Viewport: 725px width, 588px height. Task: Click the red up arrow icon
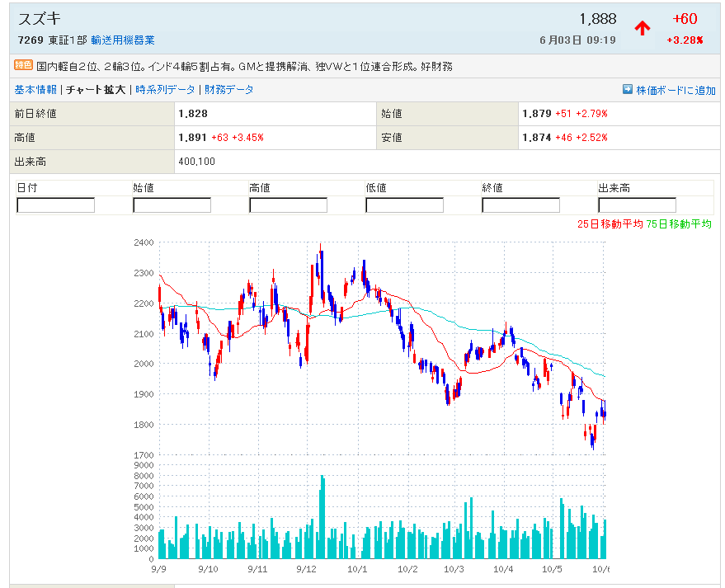[x=643, y=28]
